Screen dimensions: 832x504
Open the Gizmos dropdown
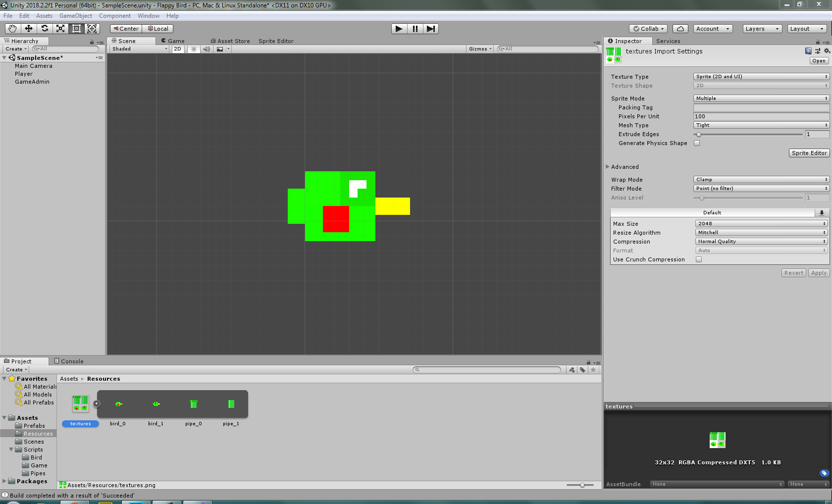(479, 49)
